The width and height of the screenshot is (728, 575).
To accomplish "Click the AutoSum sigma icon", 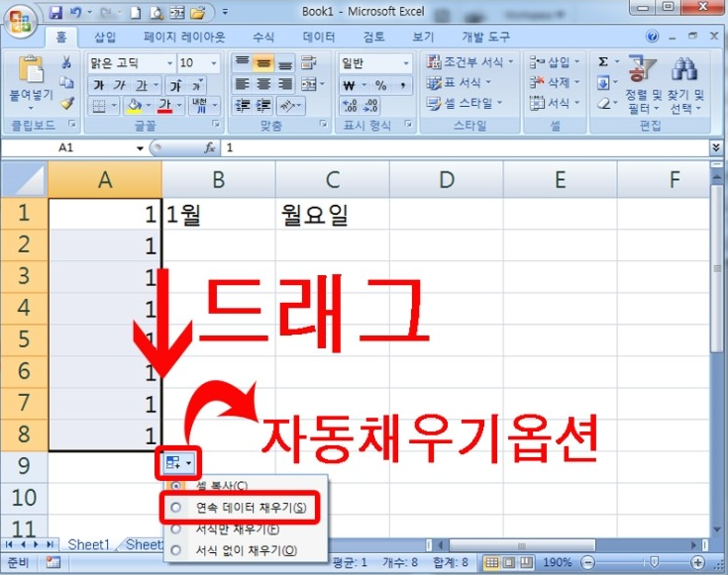I will (603, 61).
